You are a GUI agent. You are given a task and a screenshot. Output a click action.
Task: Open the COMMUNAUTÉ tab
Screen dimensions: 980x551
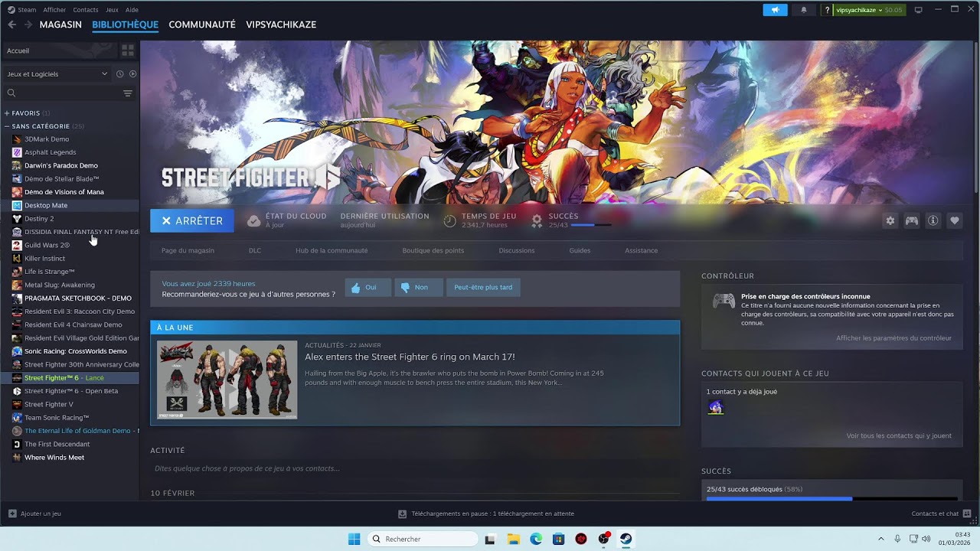[202, 24]
